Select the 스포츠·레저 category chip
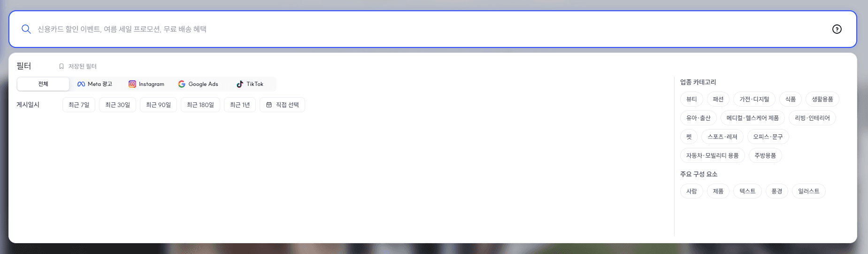The height and width of the screenshot is (254, 868). point(722,137)
